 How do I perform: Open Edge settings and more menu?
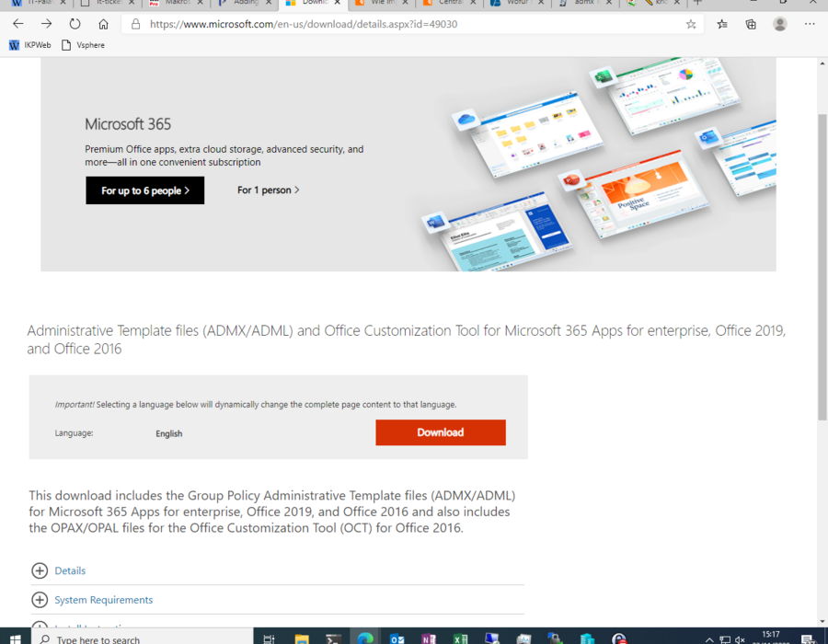coord(809,24)
